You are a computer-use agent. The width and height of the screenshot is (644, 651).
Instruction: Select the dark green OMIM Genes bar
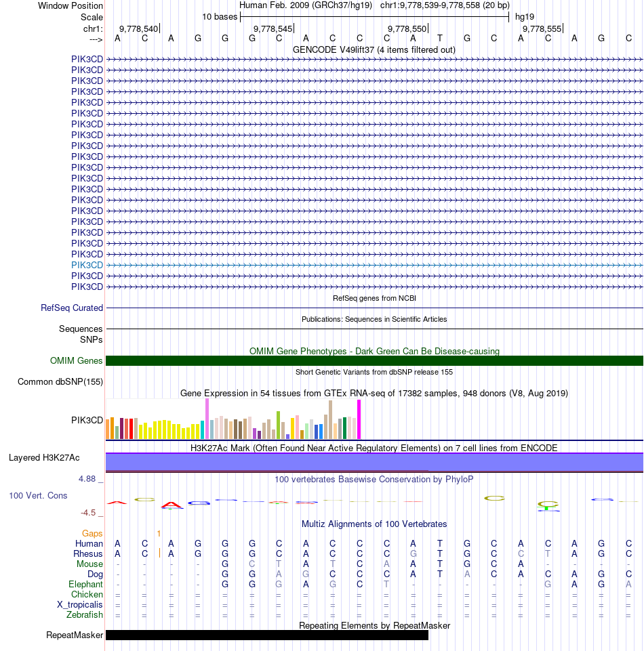(x=374, y=360)
